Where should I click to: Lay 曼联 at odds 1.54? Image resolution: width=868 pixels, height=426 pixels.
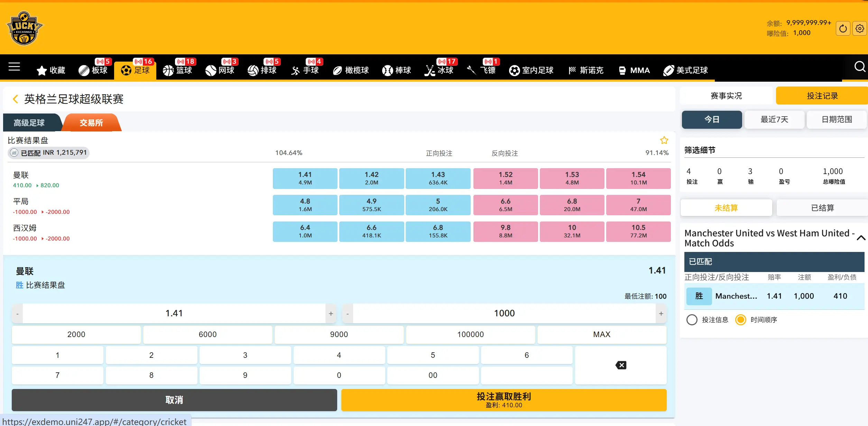click(638, 179)
